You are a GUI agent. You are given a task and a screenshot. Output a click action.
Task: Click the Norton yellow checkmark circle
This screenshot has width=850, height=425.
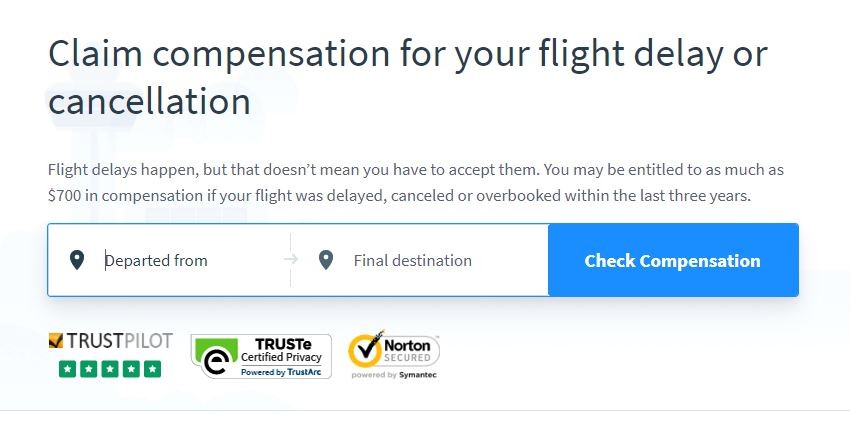click(365, 349)
